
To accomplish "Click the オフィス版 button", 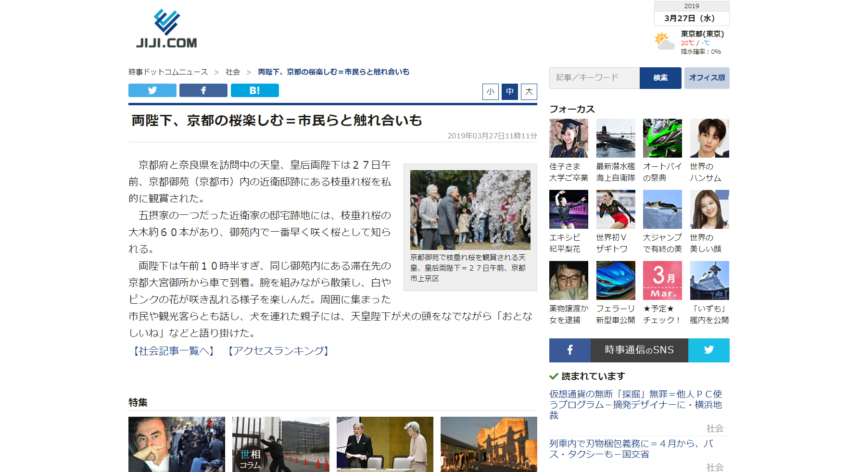I will click(706, 78).
